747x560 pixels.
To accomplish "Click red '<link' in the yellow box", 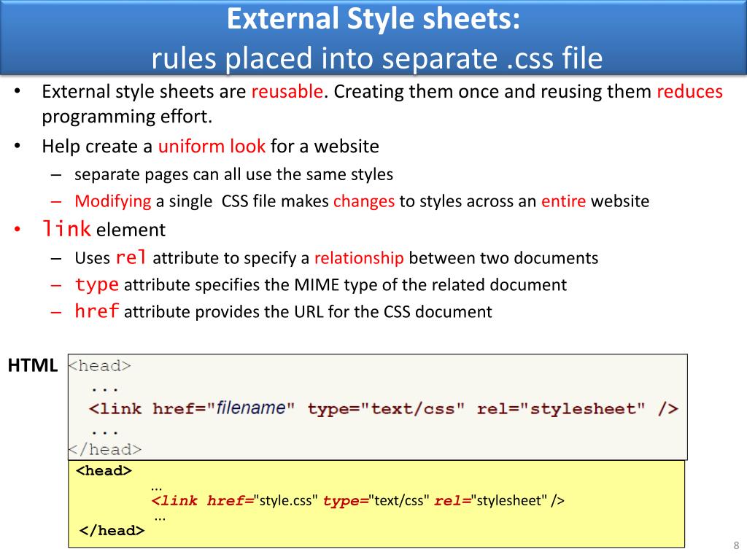I will 174,500.
